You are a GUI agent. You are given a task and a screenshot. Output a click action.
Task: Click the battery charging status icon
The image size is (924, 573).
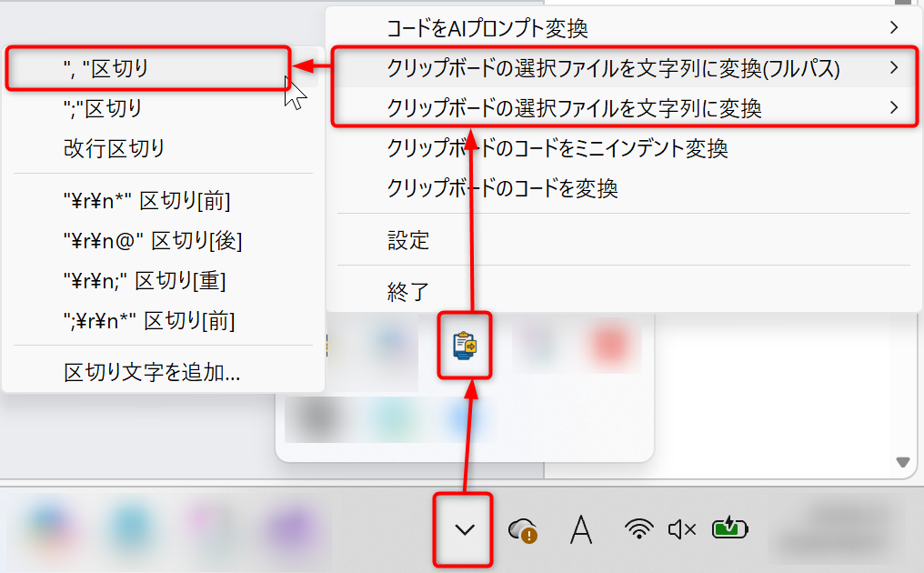[x=730, y=528]
